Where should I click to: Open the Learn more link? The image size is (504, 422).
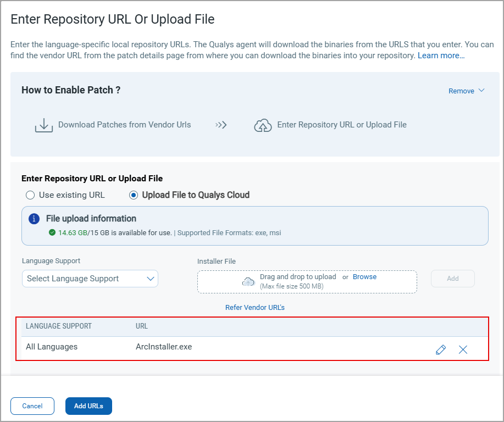pos(441,55)
